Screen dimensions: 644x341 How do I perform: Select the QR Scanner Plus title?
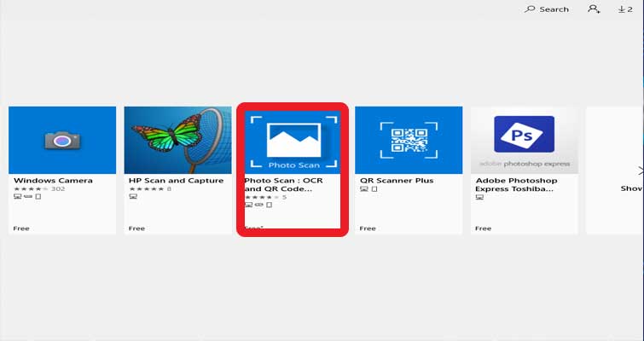pyautogui.click(x=397, y=181)
